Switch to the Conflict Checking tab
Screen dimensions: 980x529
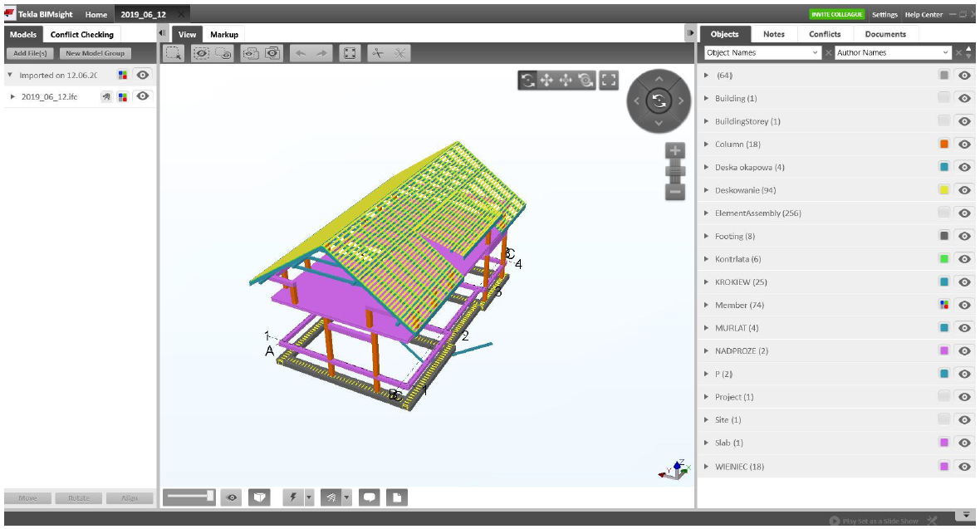(x=81, y=35)
